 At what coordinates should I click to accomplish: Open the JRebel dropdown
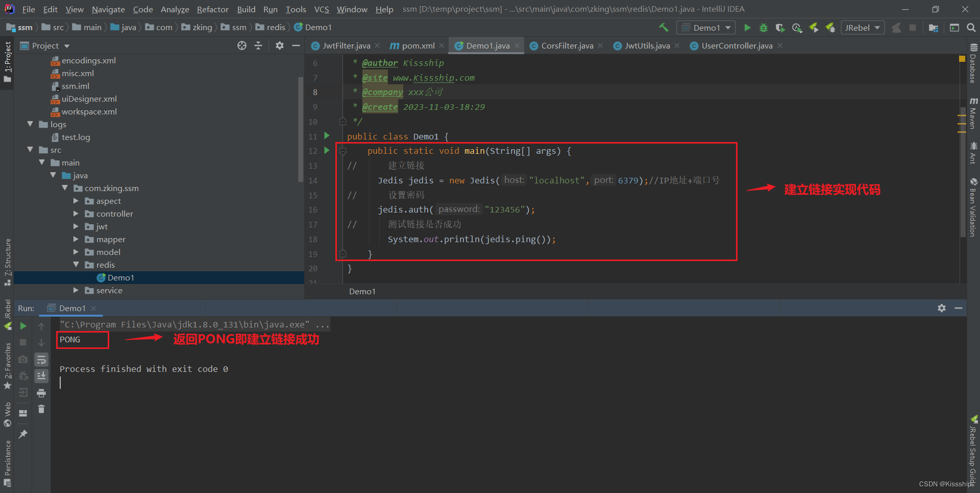coord(862,28)
